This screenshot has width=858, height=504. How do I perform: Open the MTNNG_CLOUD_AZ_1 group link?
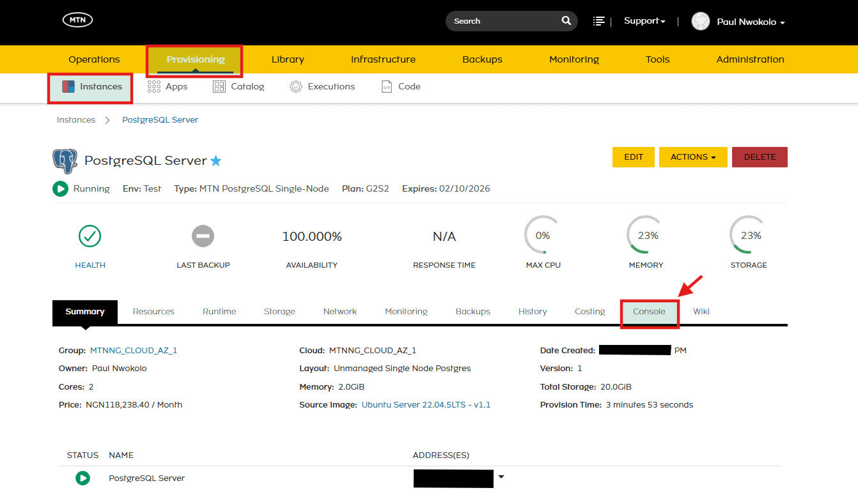(x=134, y=351)
